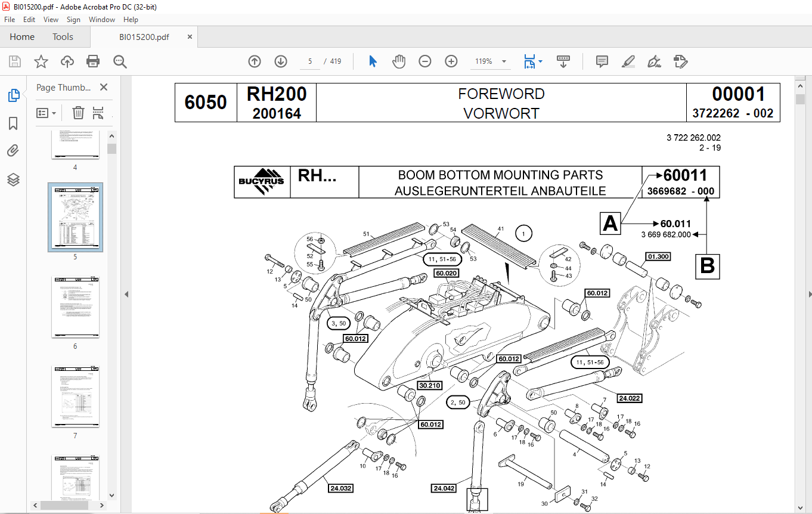Click the extract pages scissors icon

click(x=98, y=113)
